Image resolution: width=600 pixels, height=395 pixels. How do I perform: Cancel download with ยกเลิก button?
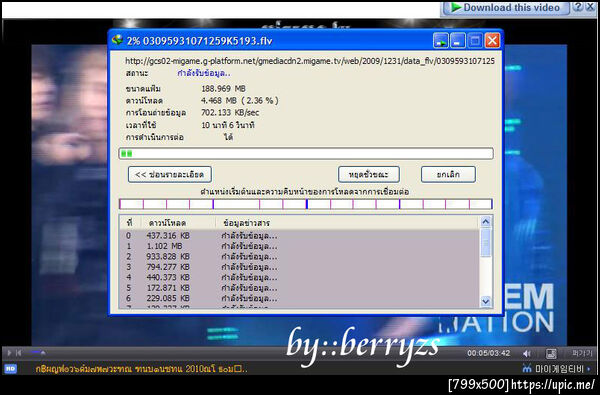point(448,175)
